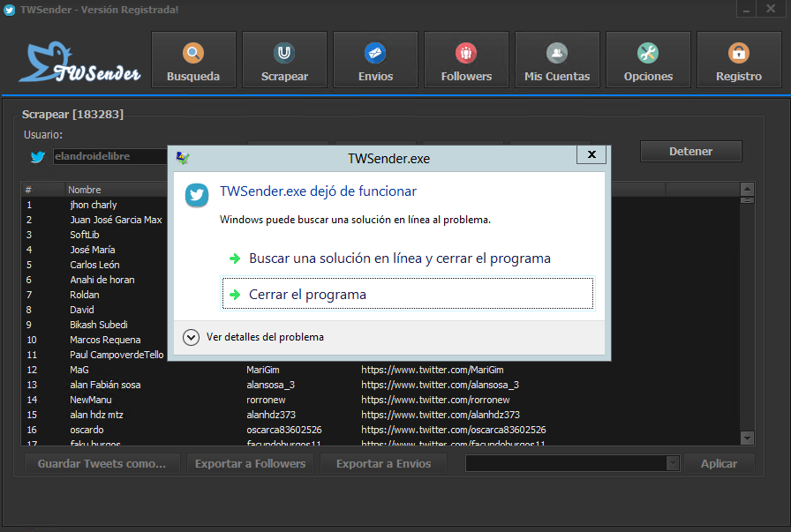Image resolution: width=791 pixels, height=532 pixels.
Task: Select the MaG row name
Action: tap(79, 370)
